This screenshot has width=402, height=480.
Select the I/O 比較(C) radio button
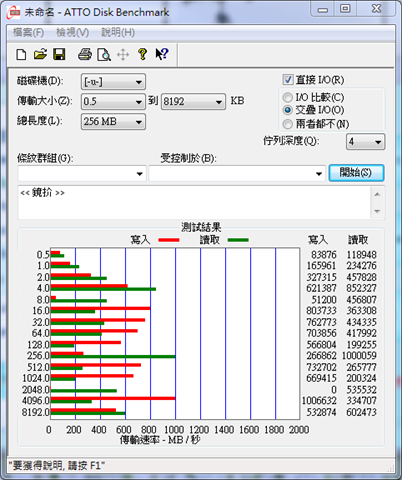coord(287,98)
